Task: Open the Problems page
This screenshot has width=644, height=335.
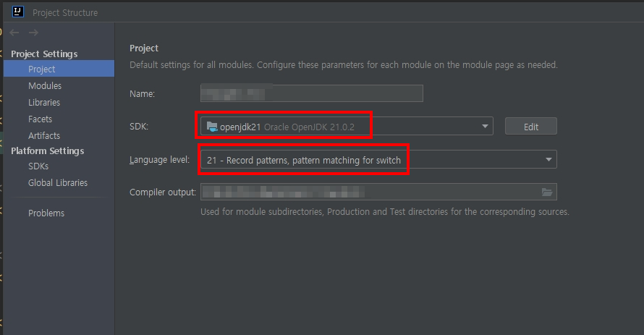Action: (46, 213)
